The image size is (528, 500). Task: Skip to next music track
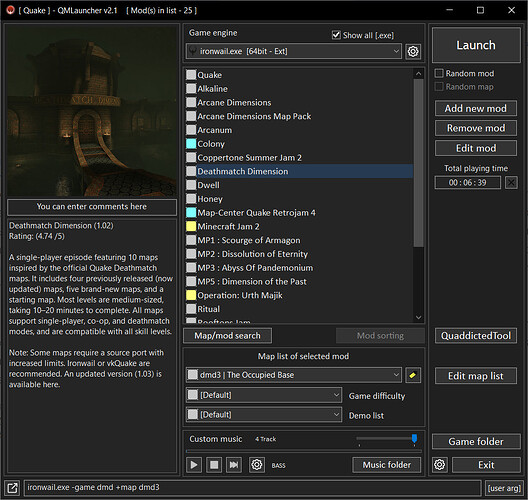coord(234,465)
